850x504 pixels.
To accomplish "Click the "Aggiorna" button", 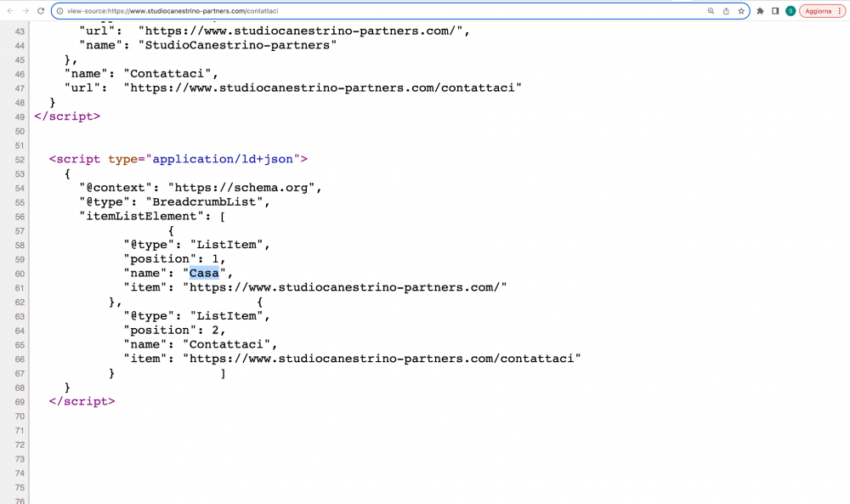I will click(x=818, y=11).
